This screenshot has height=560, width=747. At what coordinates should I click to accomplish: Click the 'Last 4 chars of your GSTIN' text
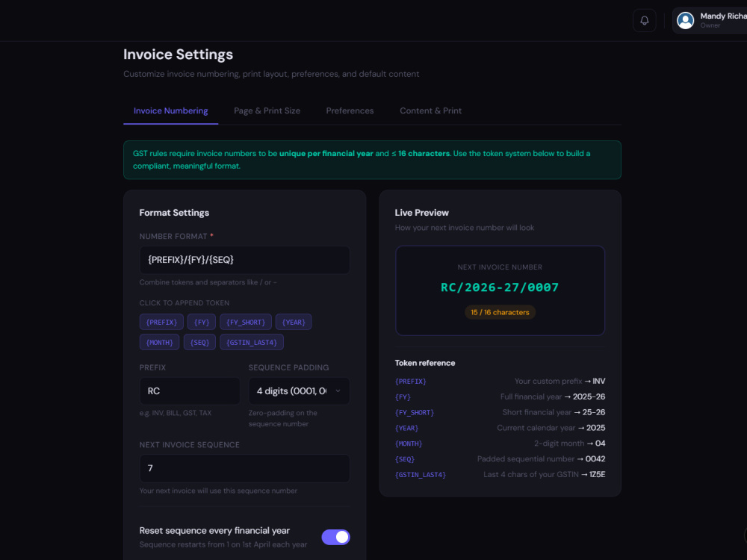(530, 475)
